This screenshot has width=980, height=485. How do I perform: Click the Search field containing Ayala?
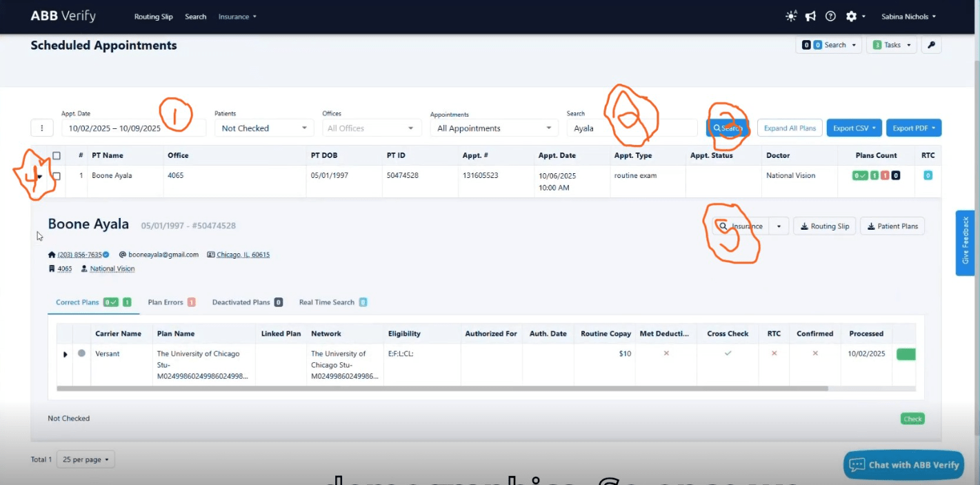coord(632,128)
